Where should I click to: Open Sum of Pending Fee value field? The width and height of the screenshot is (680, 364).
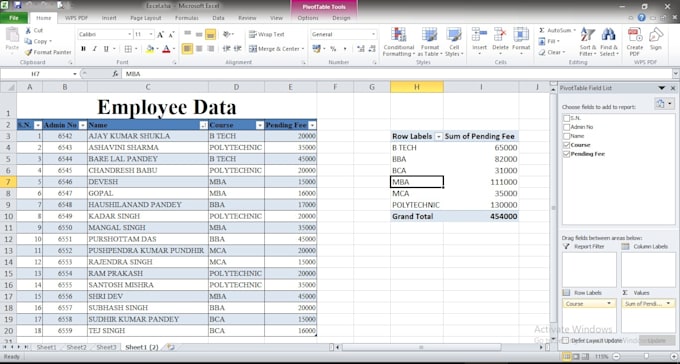[648, 304]
